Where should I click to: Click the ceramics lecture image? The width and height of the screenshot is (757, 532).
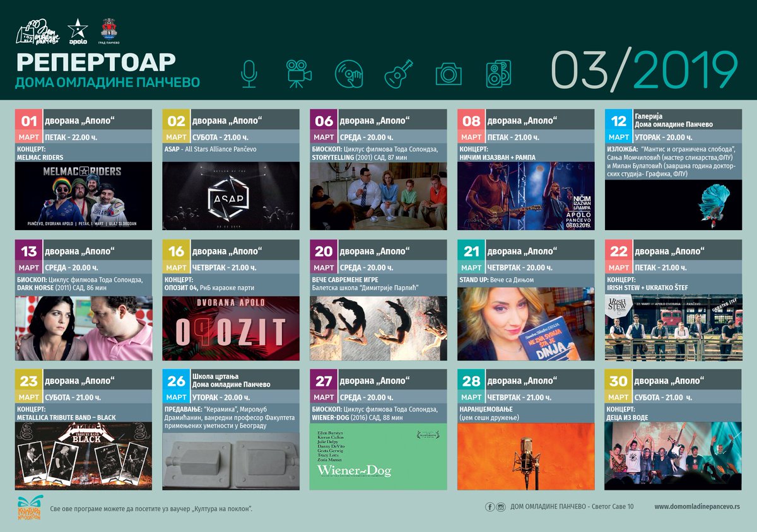click(231, 461)
